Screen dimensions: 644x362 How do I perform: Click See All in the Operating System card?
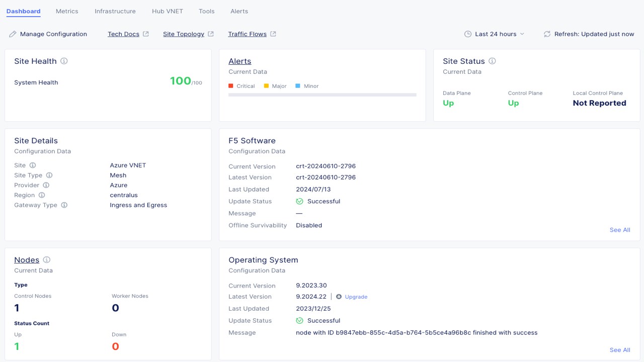620,350
